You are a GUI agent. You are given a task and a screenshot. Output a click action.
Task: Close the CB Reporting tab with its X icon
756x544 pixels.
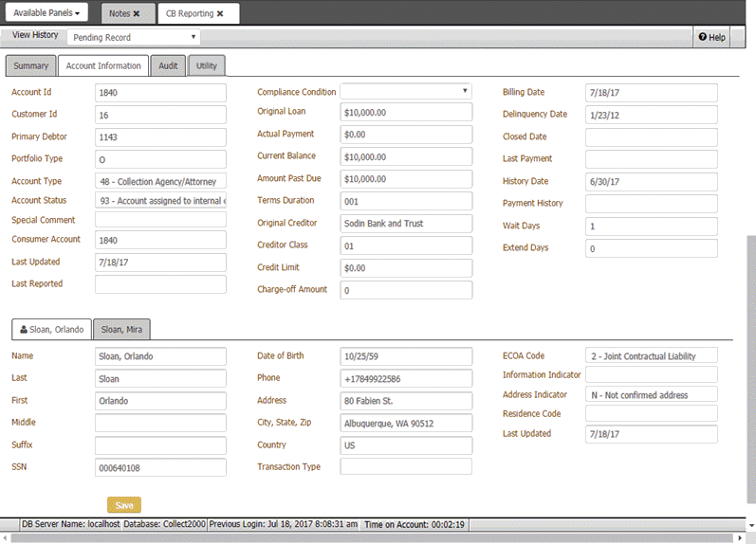(x=220, y=14)
